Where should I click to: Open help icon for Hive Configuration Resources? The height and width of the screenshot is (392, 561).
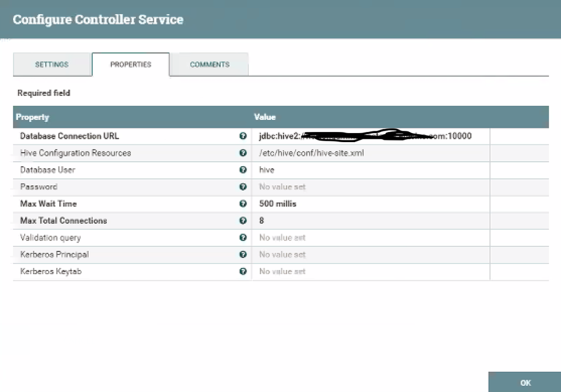coord(243,153)
